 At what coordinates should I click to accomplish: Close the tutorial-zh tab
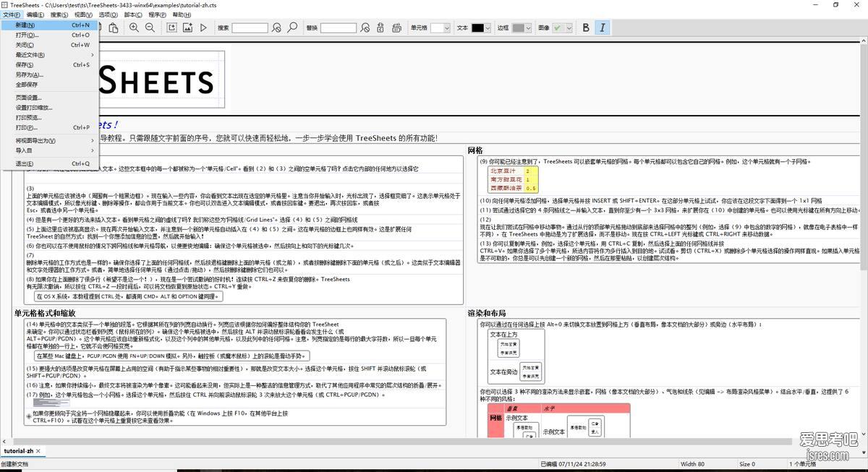point(40,451)
